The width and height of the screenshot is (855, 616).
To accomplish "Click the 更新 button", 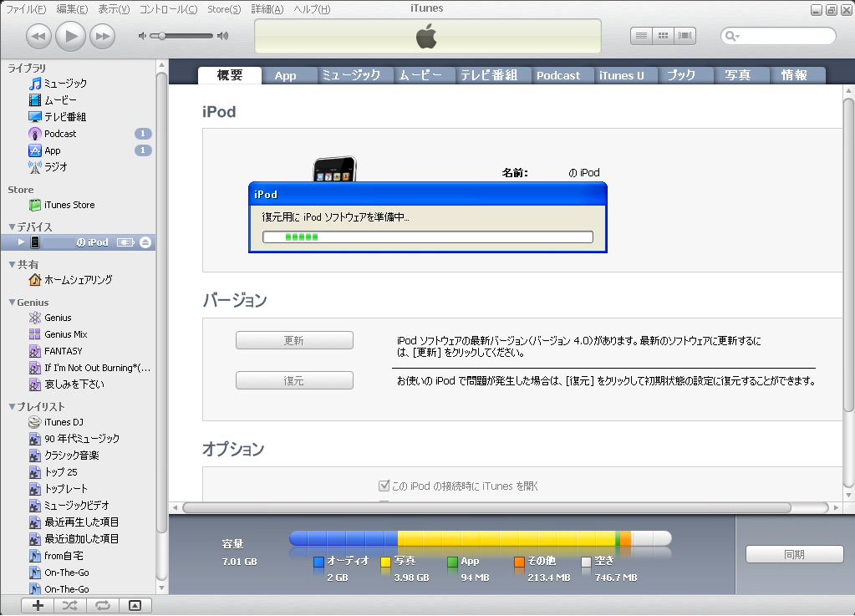I will point(294,341).
